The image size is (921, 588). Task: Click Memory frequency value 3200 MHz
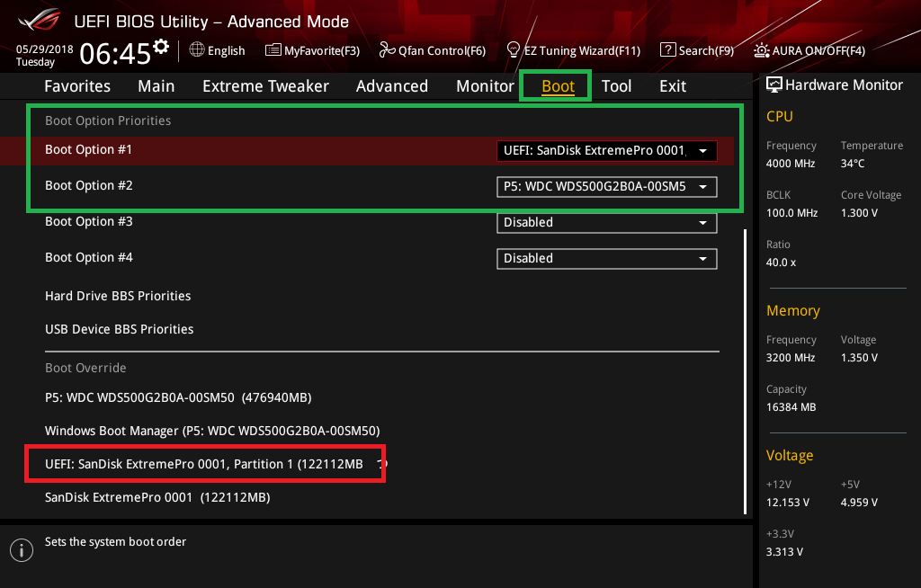(791, 358)
